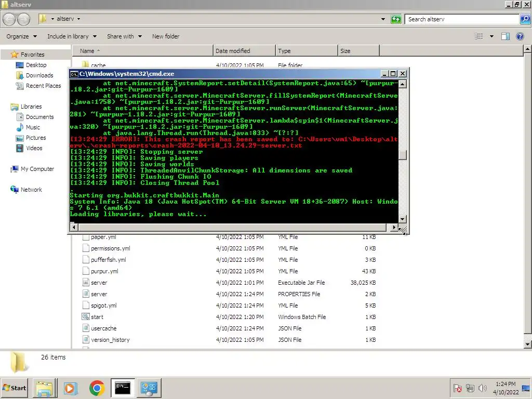Click the Windows Explorer taskbar icon
The image size is (532, 399).
45,388
